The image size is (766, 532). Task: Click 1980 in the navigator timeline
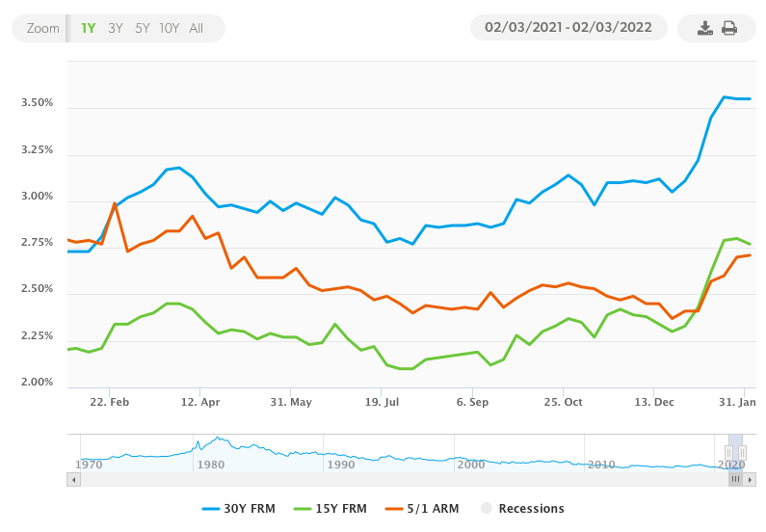(210, 465)
